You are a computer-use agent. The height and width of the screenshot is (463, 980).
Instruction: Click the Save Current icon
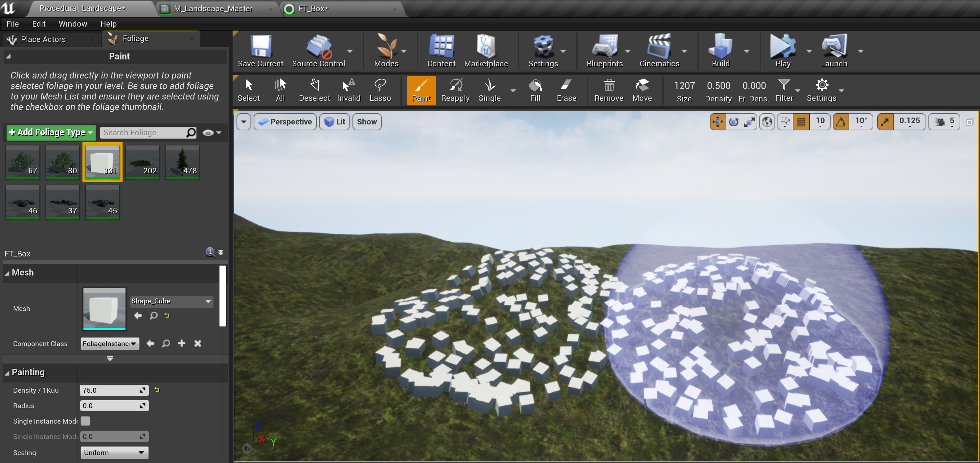tap(260, 51)
